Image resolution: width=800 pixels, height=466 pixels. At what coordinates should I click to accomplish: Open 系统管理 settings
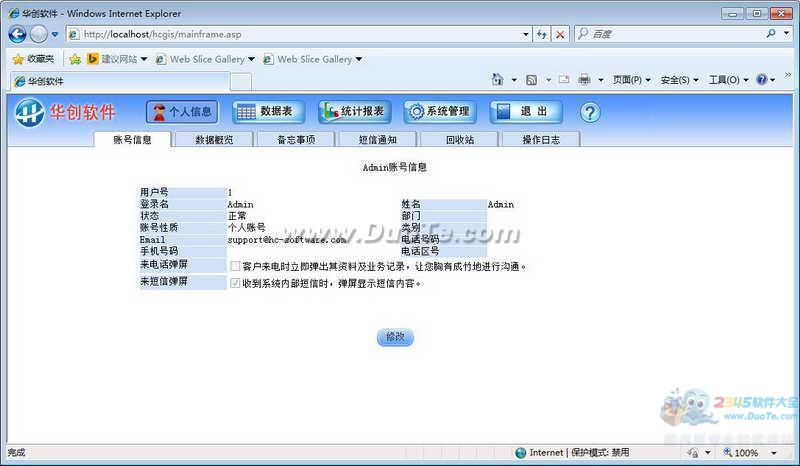[x=438, y=112]
